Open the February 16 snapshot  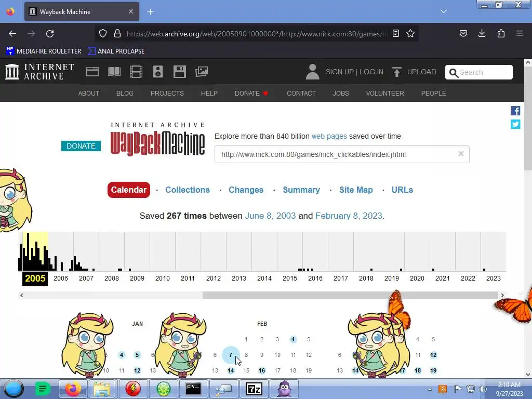[x=262, y=370]
